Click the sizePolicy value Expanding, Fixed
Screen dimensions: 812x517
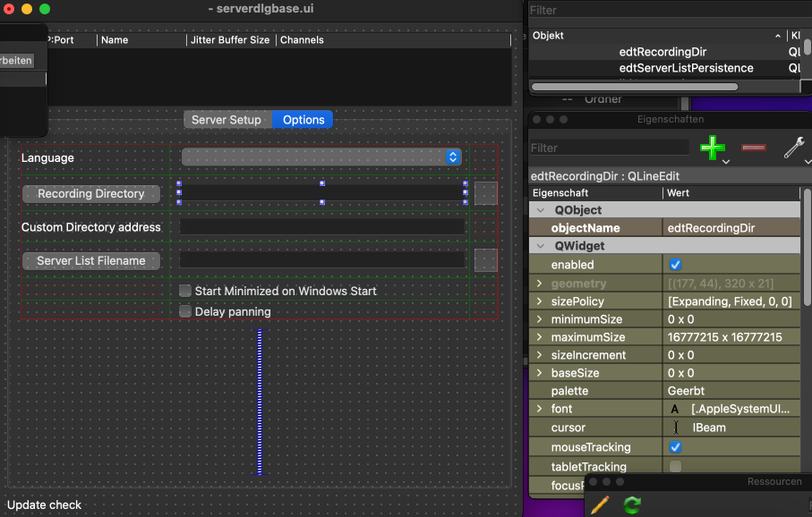point(731,301)
